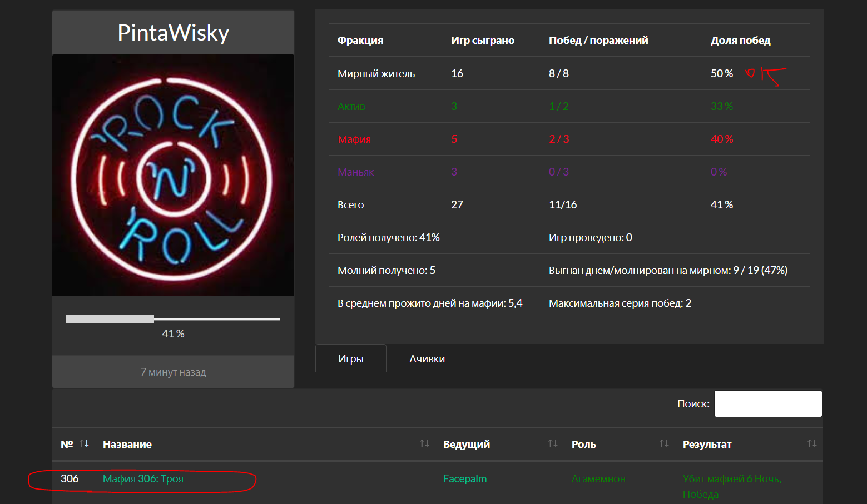This screenshot has height=504, width=867.
Task: Click the Rock 'n' Roll avatar image
Action: point(173,176)
